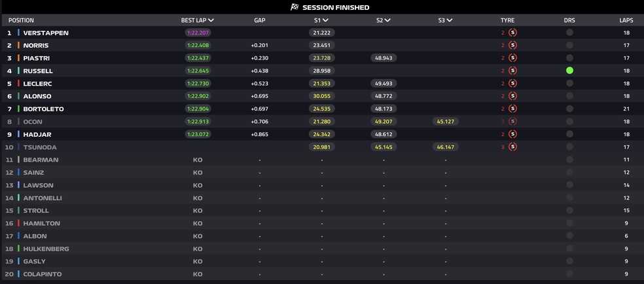Click Norris's soft tyre icon
644x284 pixels.
512,45
